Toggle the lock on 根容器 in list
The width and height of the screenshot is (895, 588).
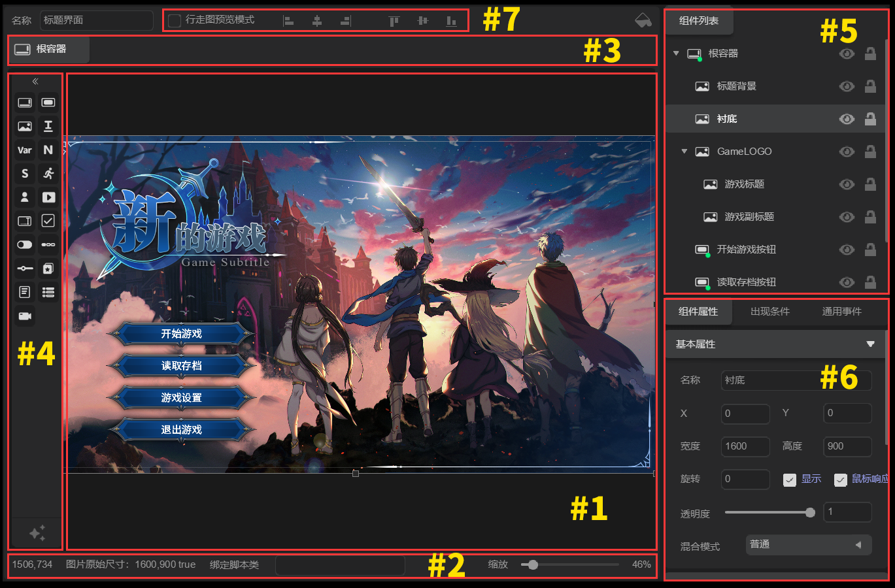tap(870, 54)
